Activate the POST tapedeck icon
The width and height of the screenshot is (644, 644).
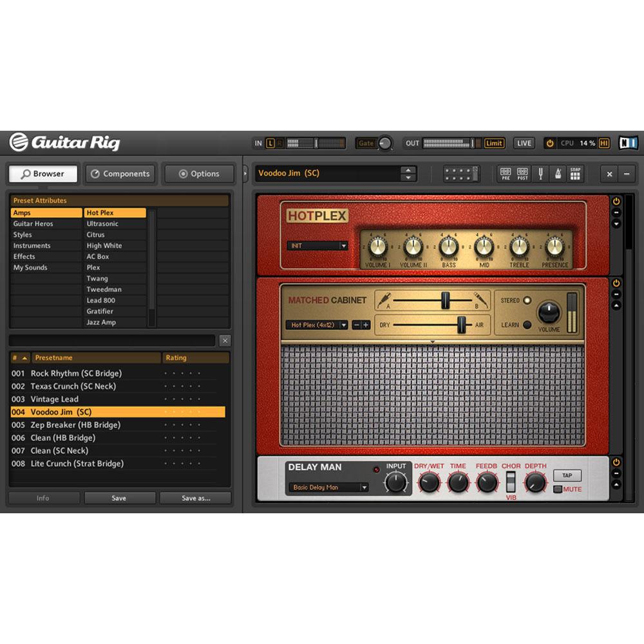click(x=522, y=173)
